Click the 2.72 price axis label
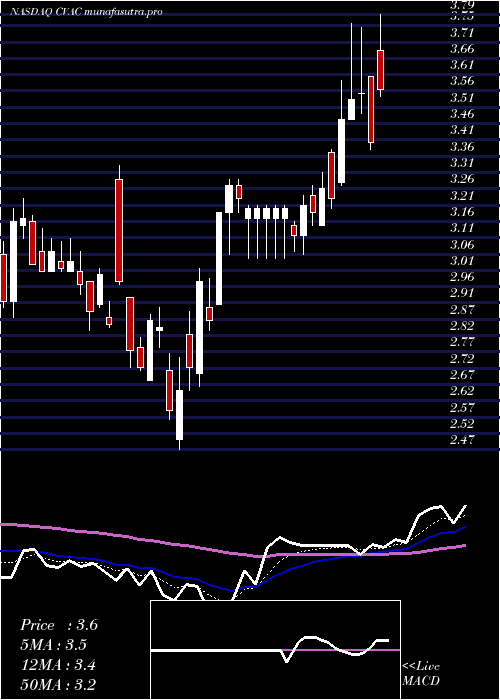 461,358
